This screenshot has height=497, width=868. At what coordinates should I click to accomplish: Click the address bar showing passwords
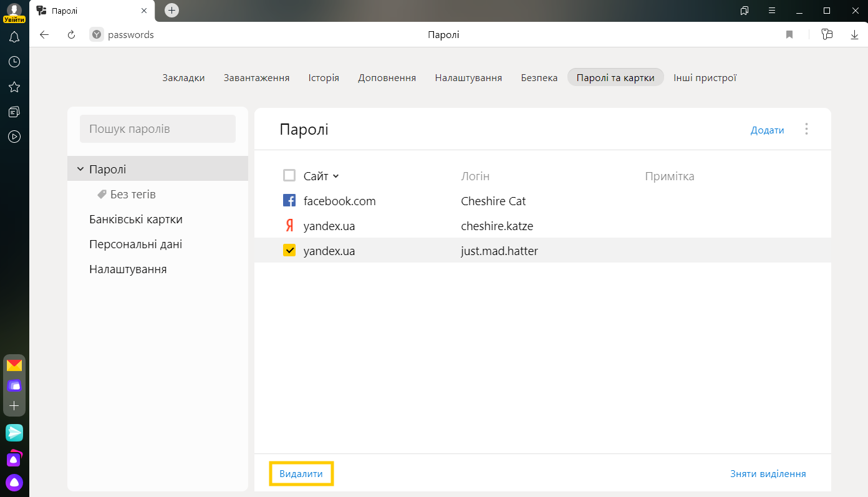click(x=131, y=35)
